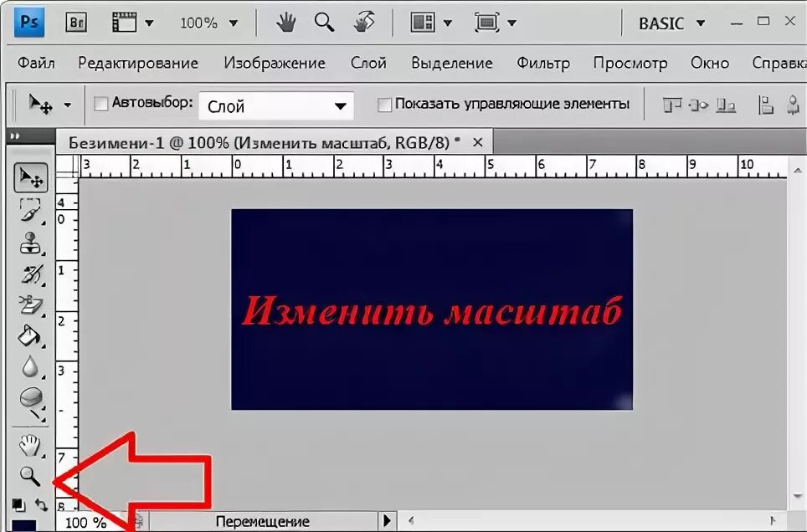The image size is (807, 532).
Task: Open the Изображение menu
Action: [x=275, y=64]
